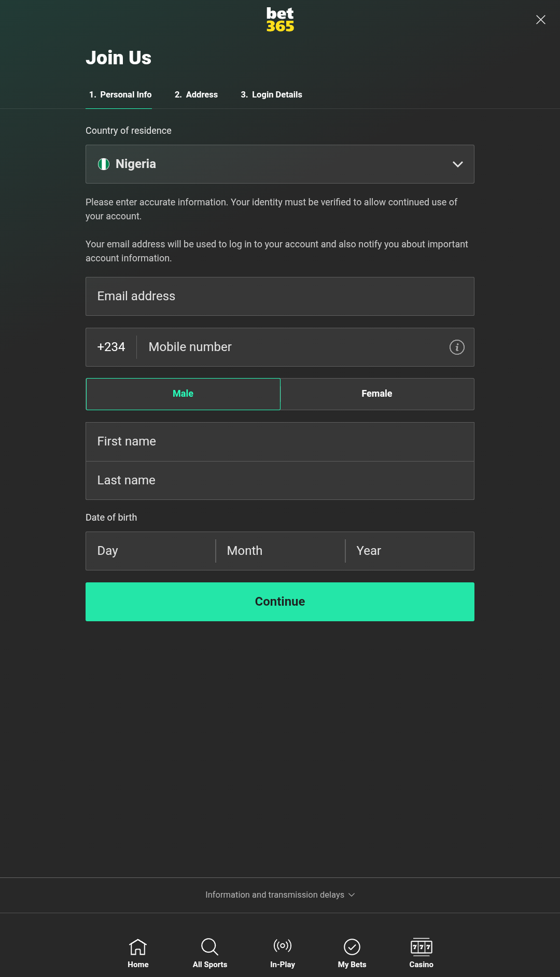Switch to the Login Details tab
This screenshot has height=977, width=560.
click(x=271, y=94)
